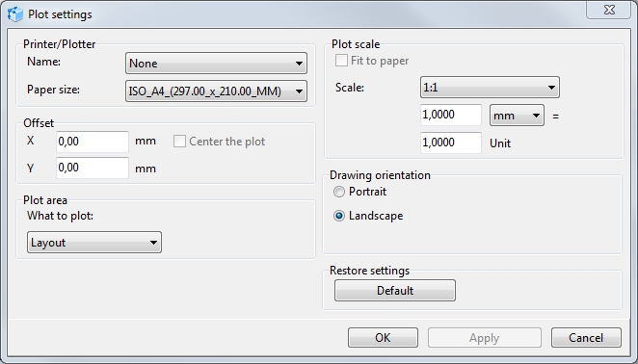
Task: Restore settings with the Default button
Action: 395,291
